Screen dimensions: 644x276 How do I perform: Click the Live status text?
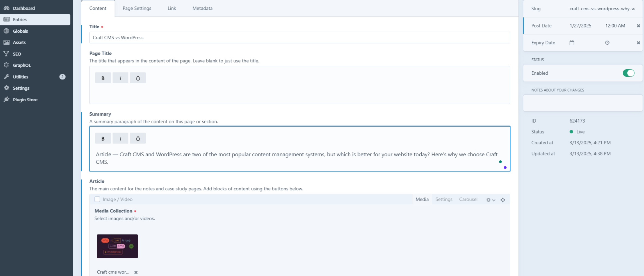(580, 132)
